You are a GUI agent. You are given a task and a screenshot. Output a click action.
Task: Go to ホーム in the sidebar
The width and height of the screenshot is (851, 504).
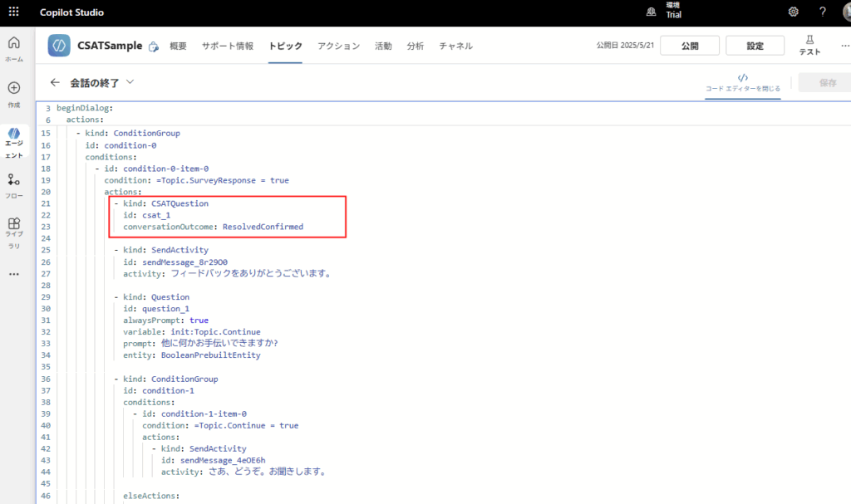14,49
